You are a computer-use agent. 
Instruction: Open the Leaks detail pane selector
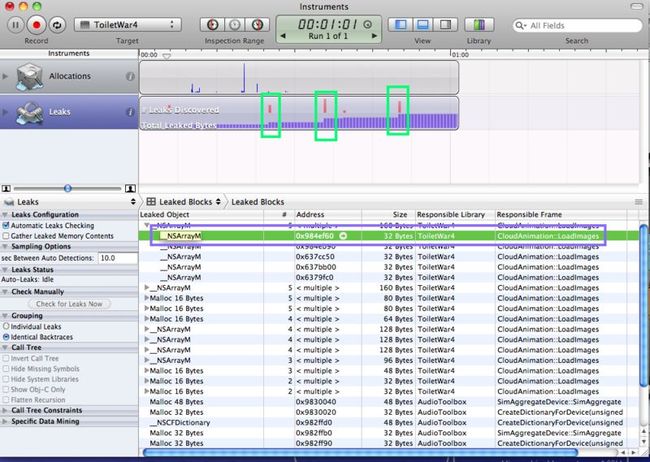coord(69,202)
